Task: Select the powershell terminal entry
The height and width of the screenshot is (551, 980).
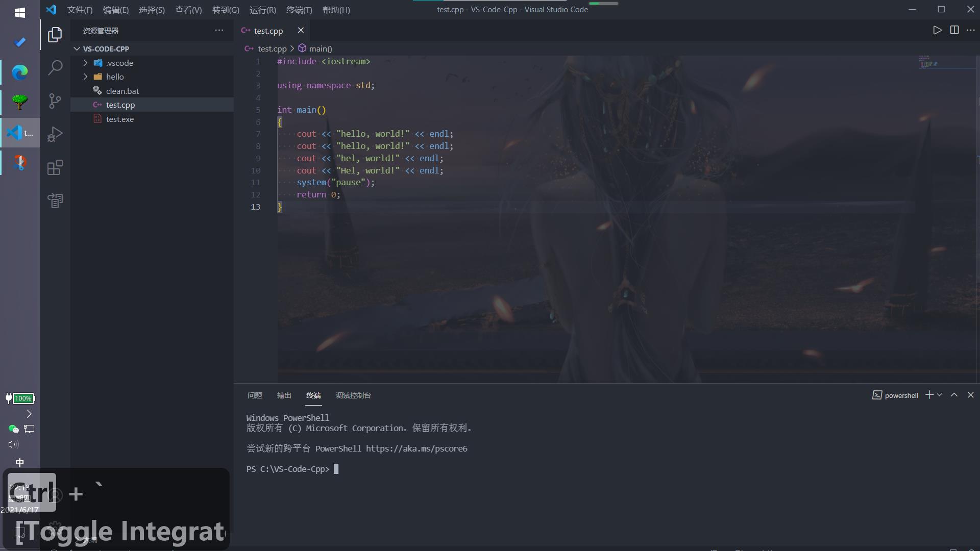Action: click(x=895, y=395)
